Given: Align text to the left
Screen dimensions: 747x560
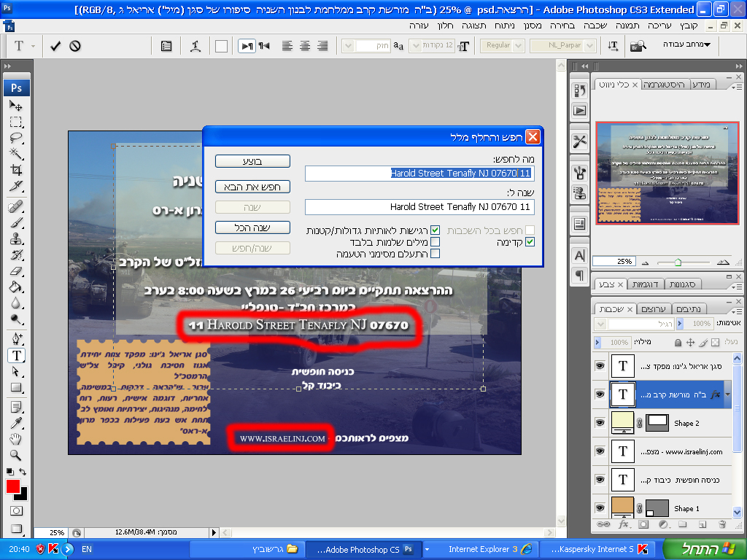Looking at the screenshot, I should point(287,46).
